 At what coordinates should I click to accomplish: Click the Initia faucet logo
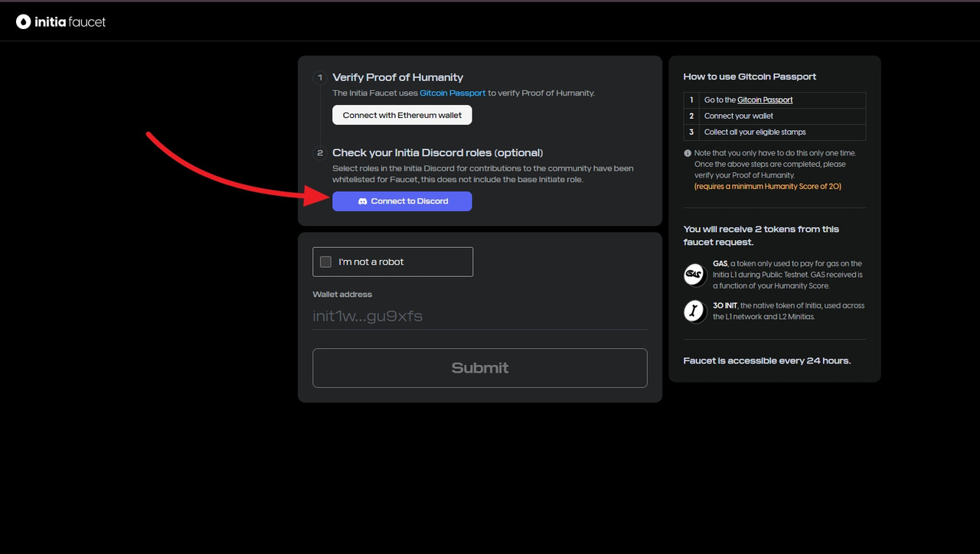coord(60,22)
